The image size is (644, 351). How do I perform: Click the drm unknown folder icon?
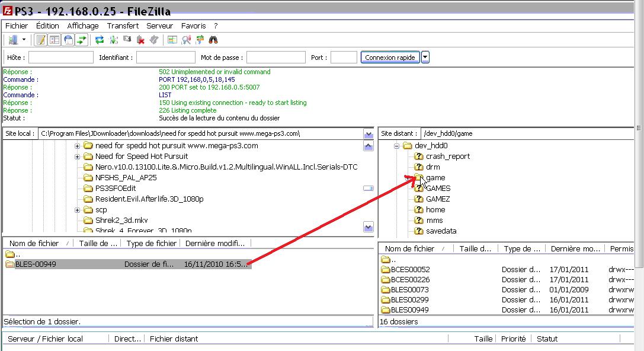pyautogui.click(x=418, y=167)
